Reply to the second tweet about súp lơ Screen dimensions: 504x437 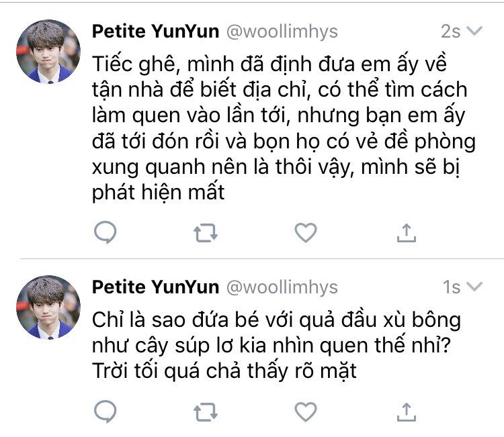(105, 411)
